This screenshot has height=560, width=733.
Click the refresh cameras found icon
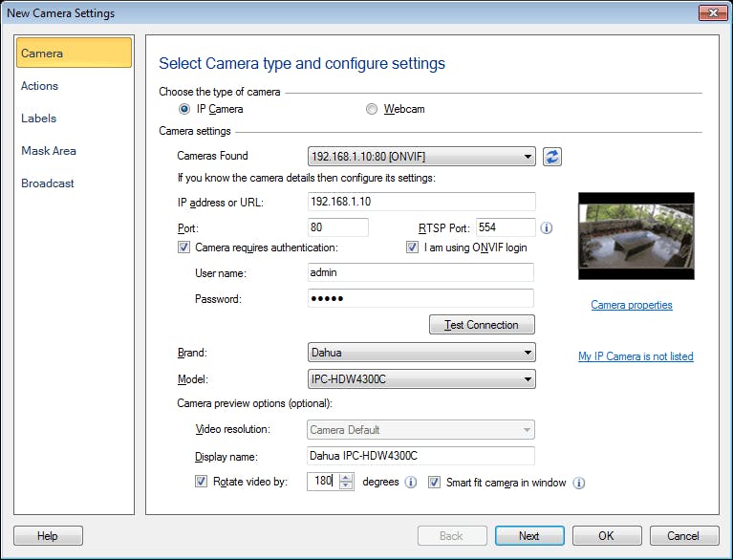[551, 157]
